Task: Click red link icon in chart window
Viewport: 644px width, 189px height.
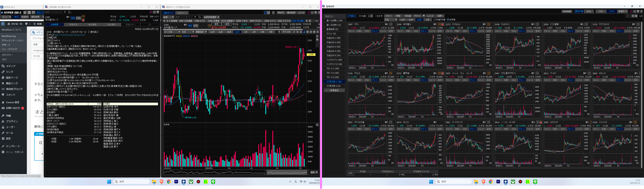Action: click(x=309, y=13)
